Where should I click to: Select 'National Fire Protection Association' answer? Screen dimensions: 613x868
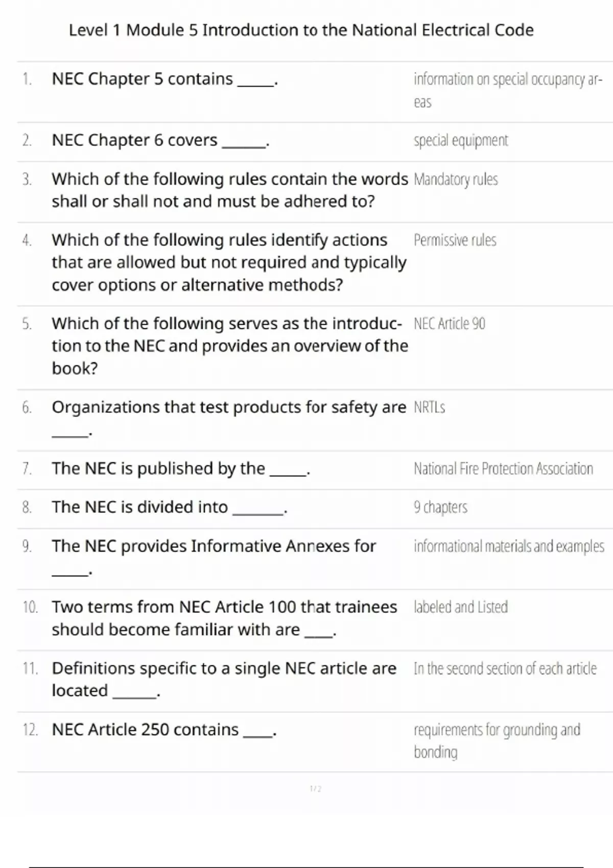(503, 469)
